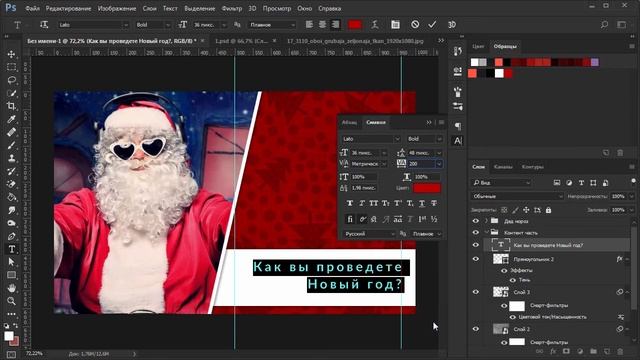The width and height of the screenshot is (640, 360).
Task: Hide the Дед мороз group layer
Action: click(476, 221)
